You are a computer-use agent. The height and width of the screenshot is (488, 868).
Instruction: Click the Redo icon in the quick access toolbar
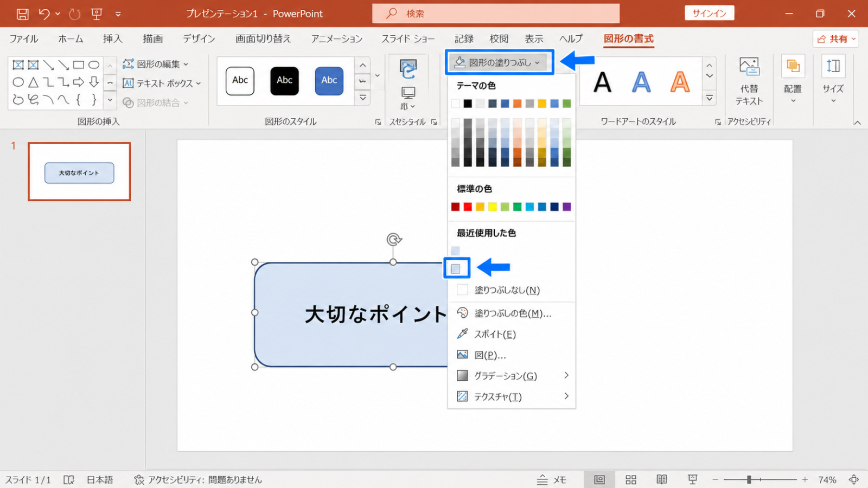tap(74, 14)
